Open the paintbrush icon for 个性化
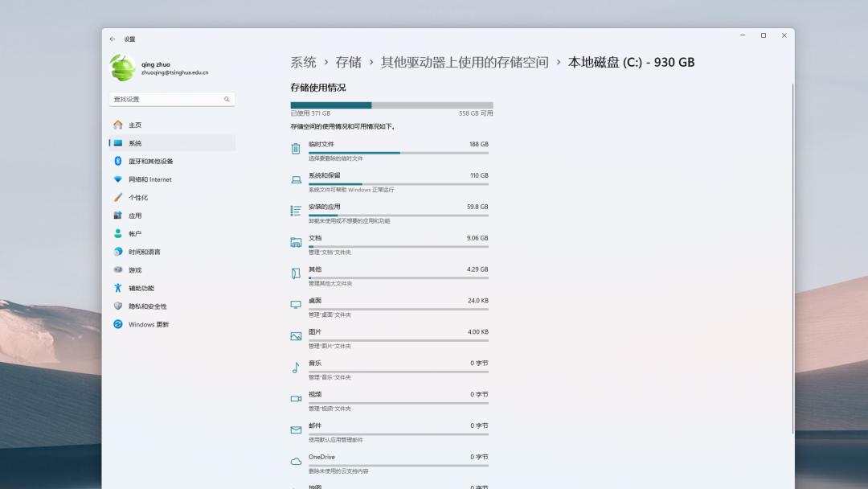The height and width of the screenshot is (489, 868). [118, 198]
